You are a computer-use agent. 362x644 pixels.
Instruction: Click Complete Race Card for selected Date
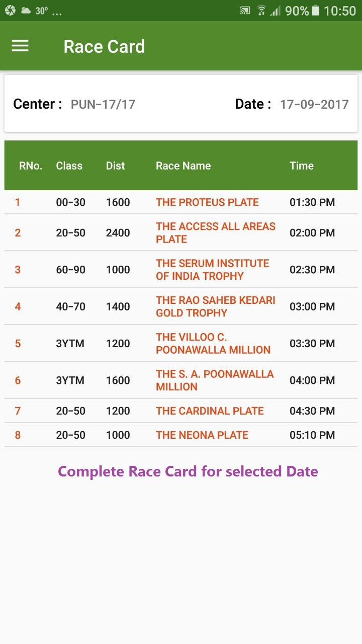[x=188, y=471]
